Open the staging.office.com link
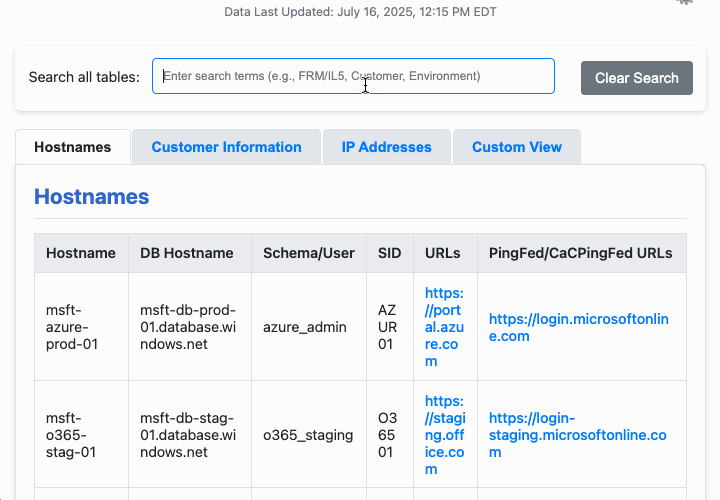Image resolution: width=720 pixels, height=500 pixels. click(x=444, y=435)
